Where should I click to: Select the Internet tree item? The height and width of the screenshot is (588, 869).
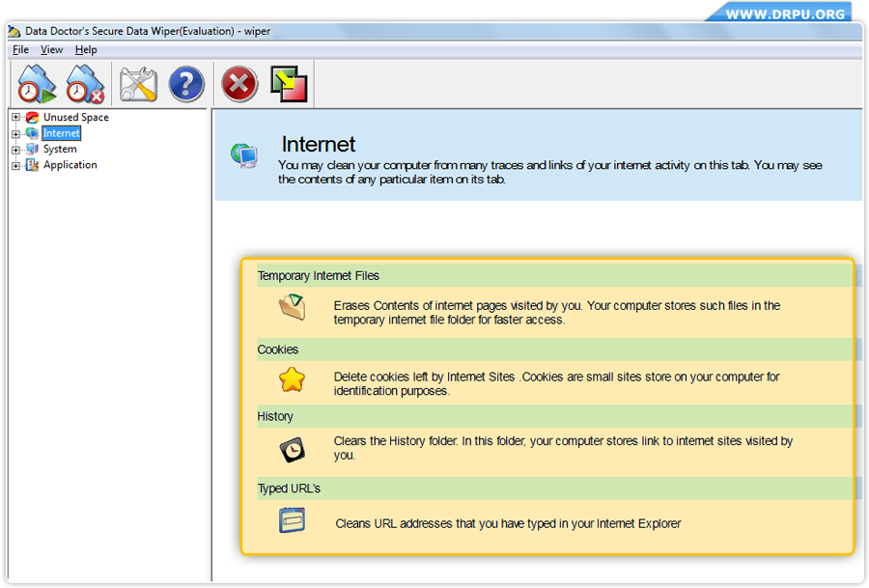click(62, 133)
